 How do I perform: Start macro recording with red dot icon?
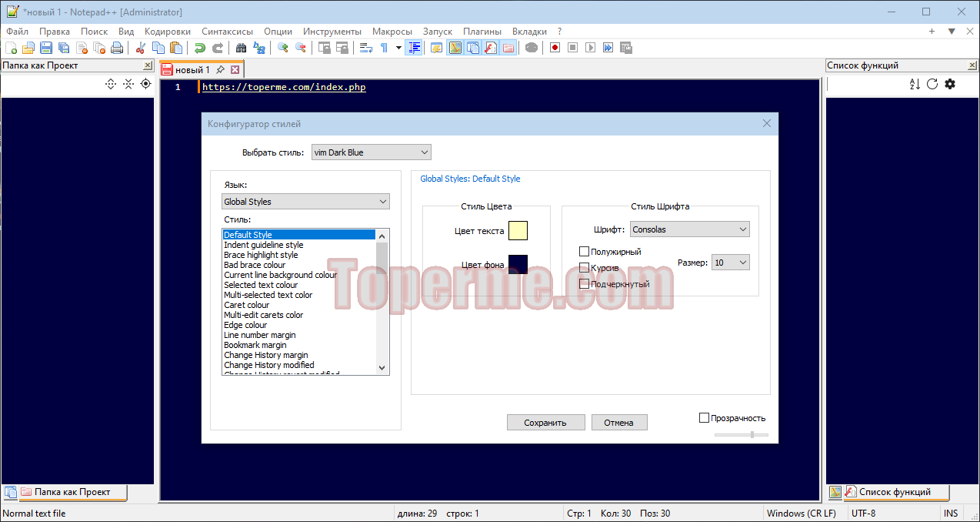[555, 48]
